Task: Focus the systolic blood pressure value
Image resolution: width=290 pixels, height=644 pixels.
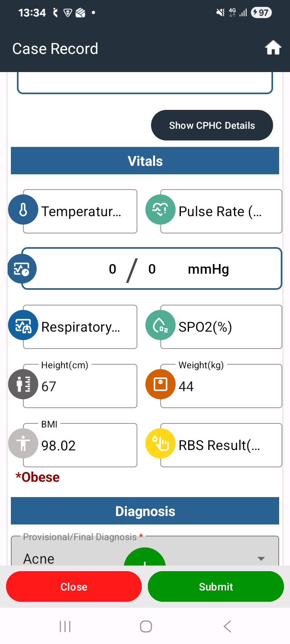Action: tap(112, 269)
